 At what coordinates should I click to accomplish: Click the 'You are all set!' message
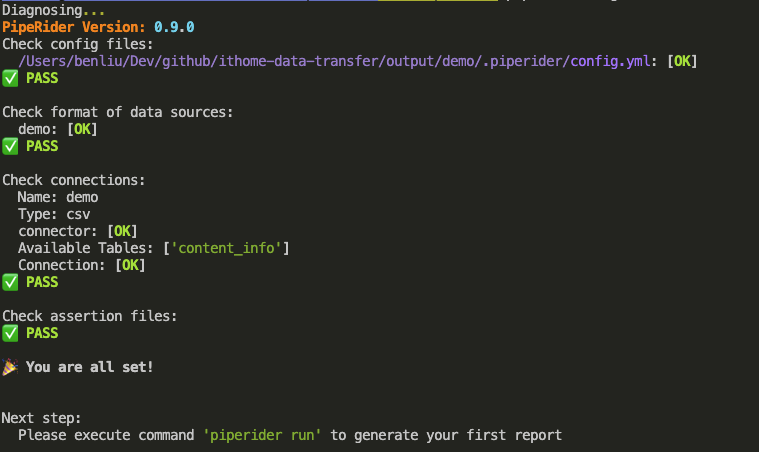tap(90, 367)
